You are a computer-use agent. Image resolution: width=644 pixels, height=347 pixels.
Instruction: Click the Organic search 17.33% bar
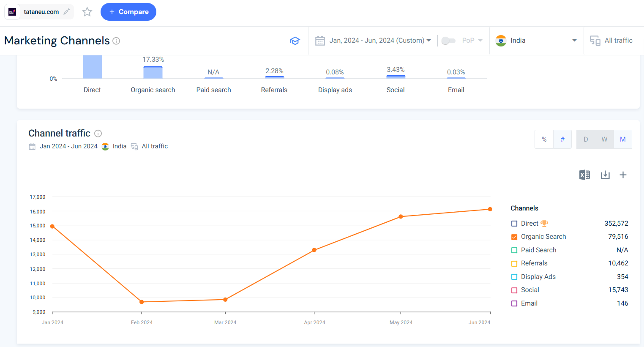point(153,72)
